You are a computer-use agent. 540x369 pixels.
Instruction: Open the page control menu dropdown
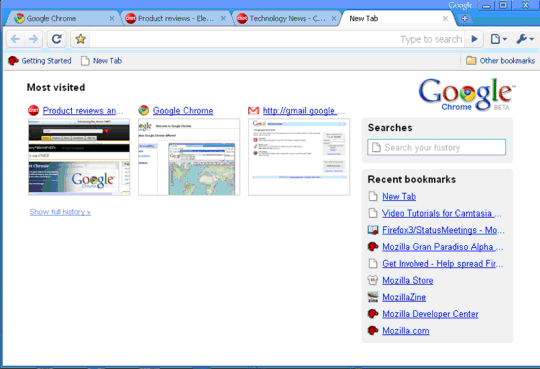(x=498, y=39)
